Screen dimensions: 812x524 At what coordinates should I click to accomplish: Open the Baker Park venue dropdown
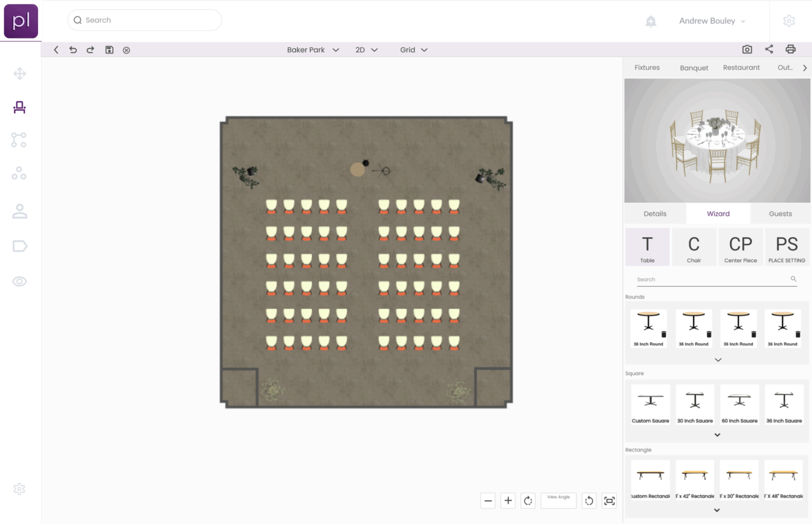pos(313,50)
